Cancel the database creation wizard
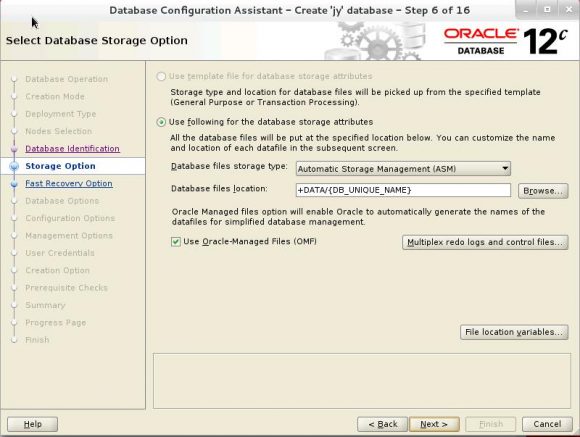The width and height of the screenshot is (580, 437). click(x=547, y=424)
